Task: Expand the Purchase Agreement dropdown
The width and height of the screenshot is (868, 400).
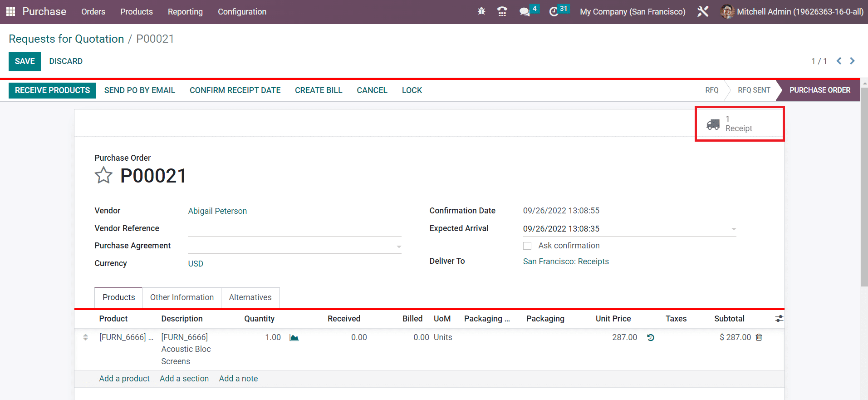Action: point(399,247)
